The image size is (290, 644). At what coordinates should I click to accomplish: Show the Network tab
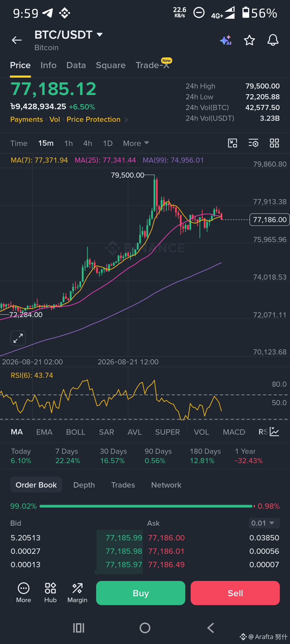click(166, 485)
